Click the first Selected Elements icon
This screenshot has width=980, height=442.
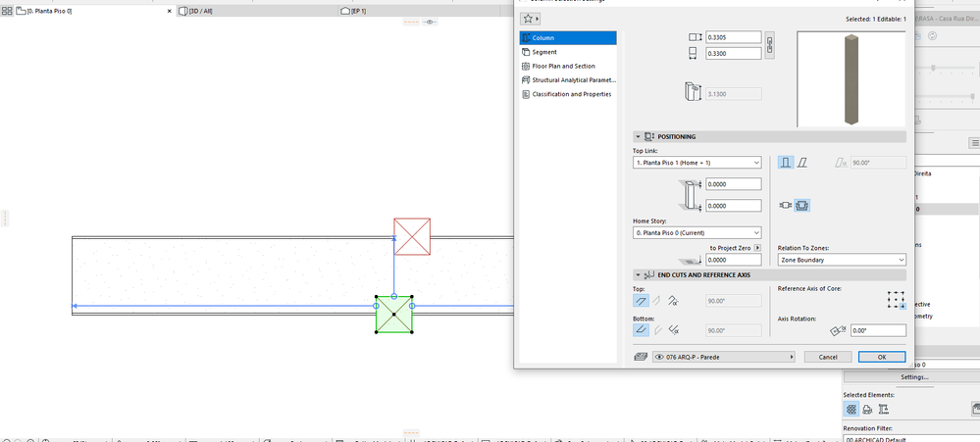tap(851, 409)
